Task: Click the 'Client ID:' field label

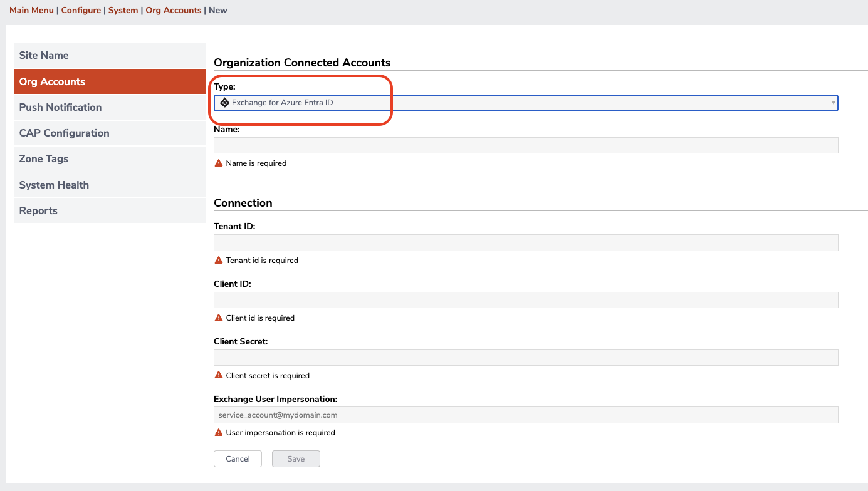Action: click(233, 284)
